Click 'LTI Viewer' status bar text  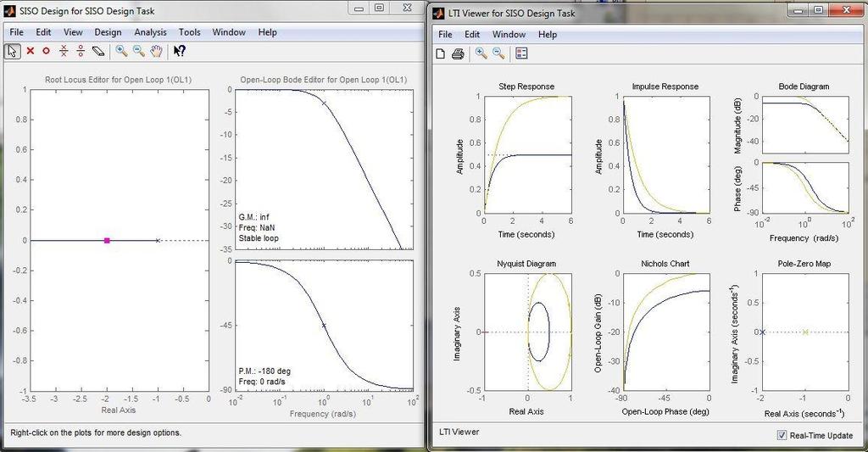pyautogui.click(x=459, y=432)
